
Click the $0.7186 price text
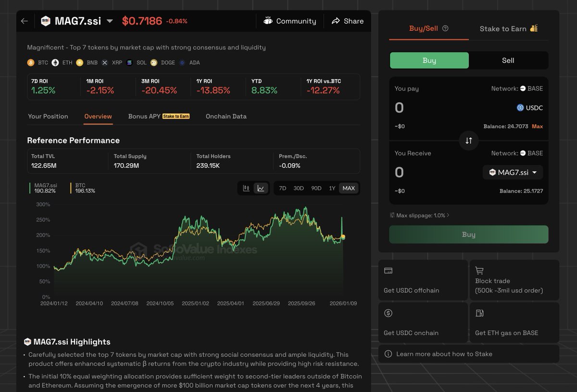pos(142,21)
